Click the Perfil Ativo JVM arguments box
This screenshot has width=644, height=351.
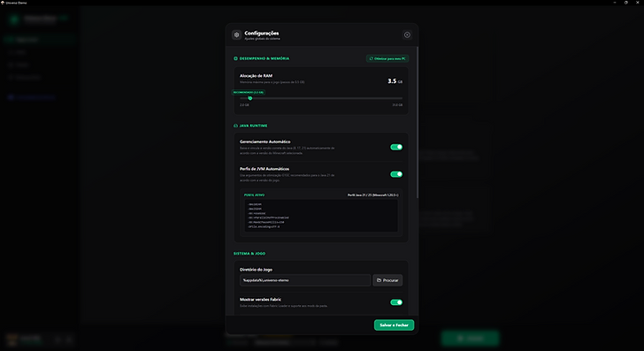click(321, 216)
